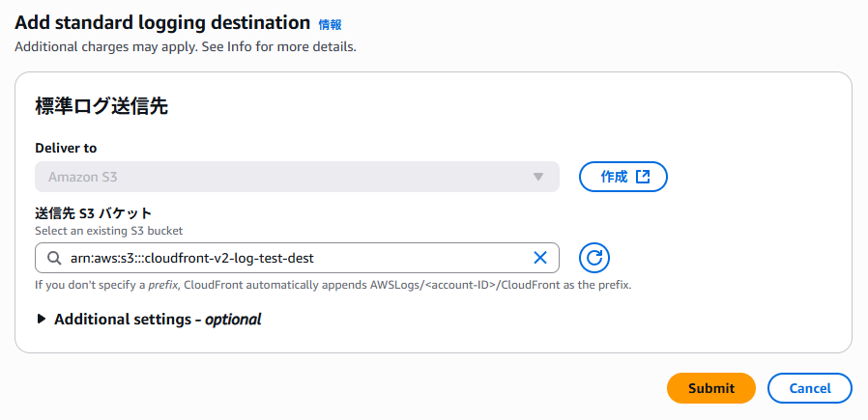Click the 送信先 S3 バケット label
868x420 pixels.
coord(93,213)
